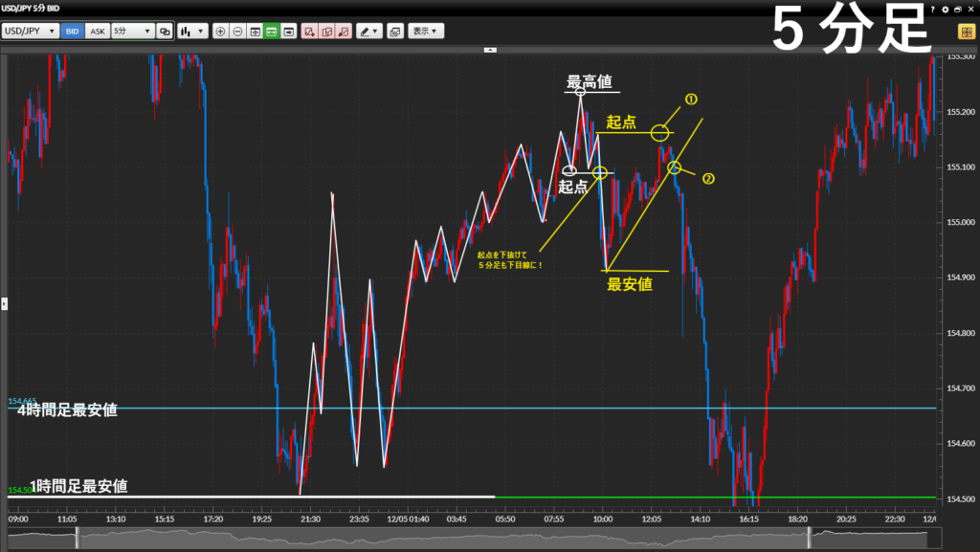Click the green highlighted chart layout icon
980x552 pixels.
[x=272, y=31]
